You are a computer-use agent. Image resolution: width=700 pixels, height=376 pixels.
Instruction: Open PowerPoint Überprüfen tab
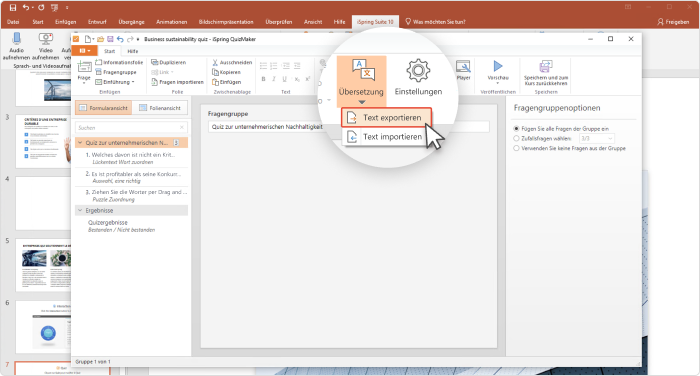point(279,22)
